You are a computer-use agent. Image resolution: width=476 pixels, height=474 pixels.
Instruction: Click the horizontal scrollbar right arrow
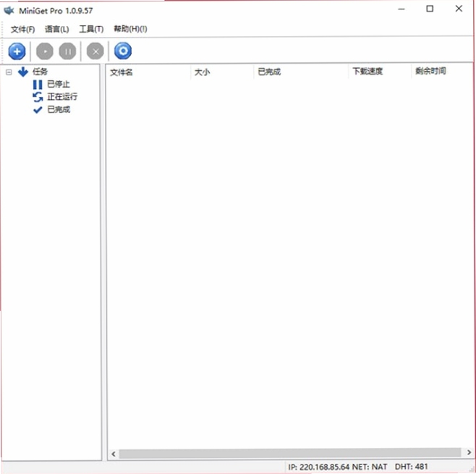coord(469,452)
